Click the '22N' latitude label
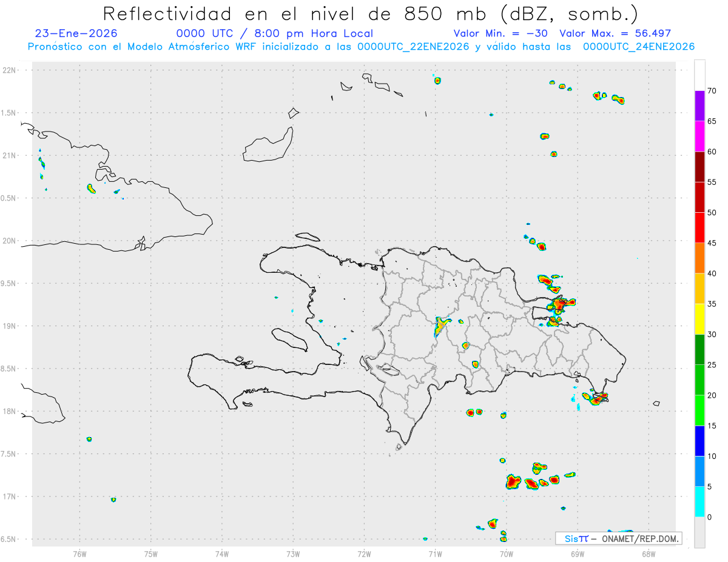The image size is (728, 562). click(10, 70)
